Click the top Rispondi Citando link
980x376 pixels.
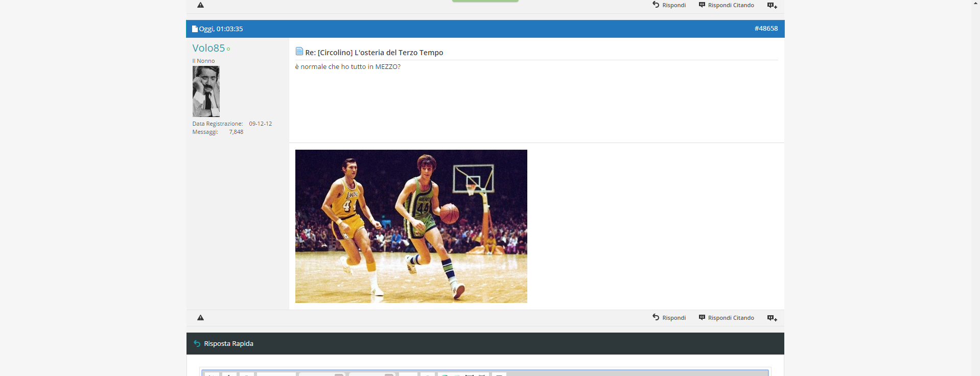(x=726, y=5)
